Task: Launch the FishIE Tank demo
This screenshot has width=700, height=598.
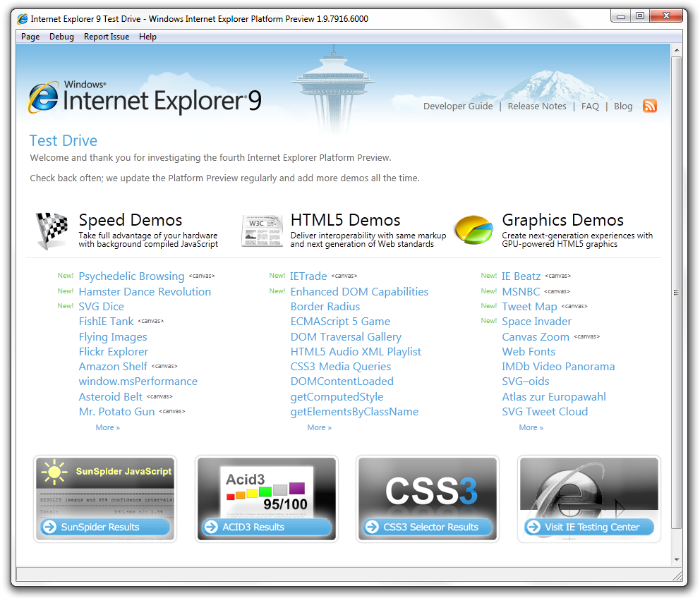Action: pyautogui.click(x=107, y=322)
